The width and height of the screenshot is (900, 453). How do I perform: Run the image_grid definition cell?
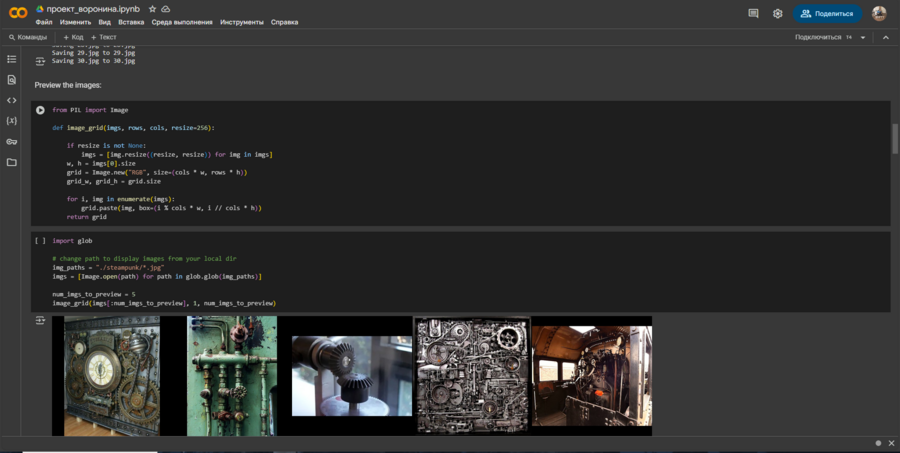pyautogui.click(x=40, y=110)
